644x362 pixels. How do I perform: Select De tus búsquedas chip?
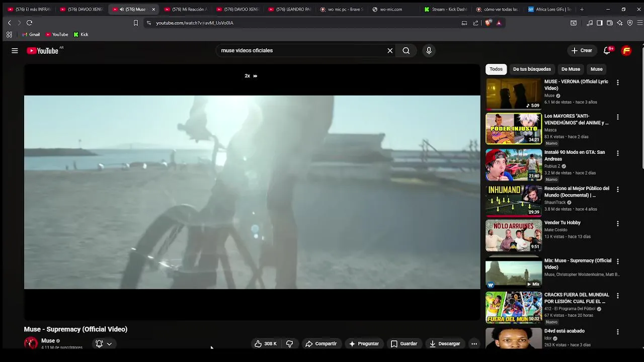click(x=532, y=69)
